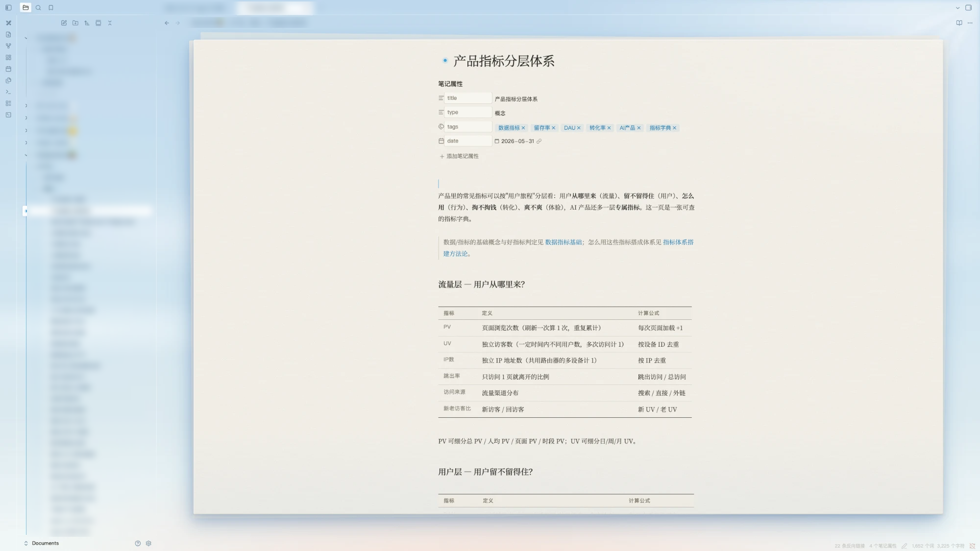Click 添加笔记属性 to add a property
The height and width of the screenshot is (551, 980).
[x=459, y=156]
